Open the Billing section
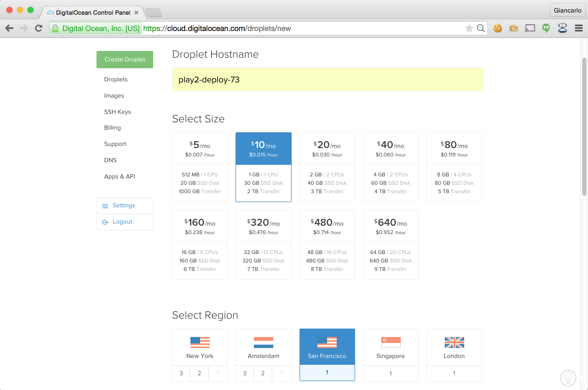The width and height of the screenshot is (588, 390). click(113, 128)
